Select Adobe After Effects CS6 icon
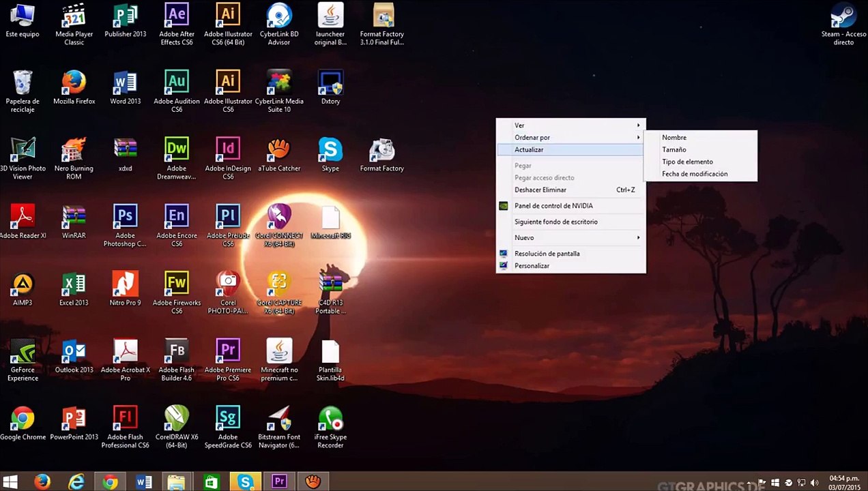 [x=177, y=25]
